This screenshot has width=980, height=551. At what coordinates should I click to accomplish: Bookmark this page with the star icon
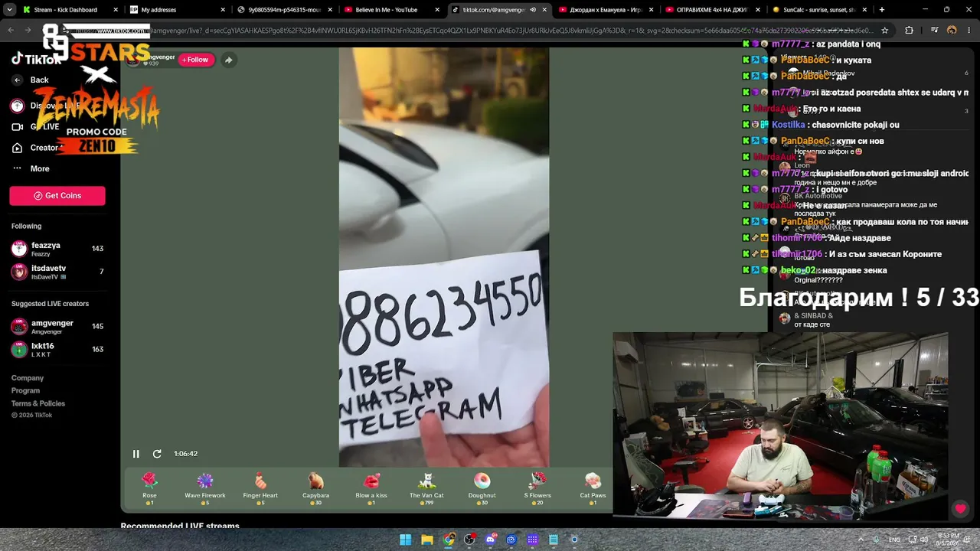point(885,31)
